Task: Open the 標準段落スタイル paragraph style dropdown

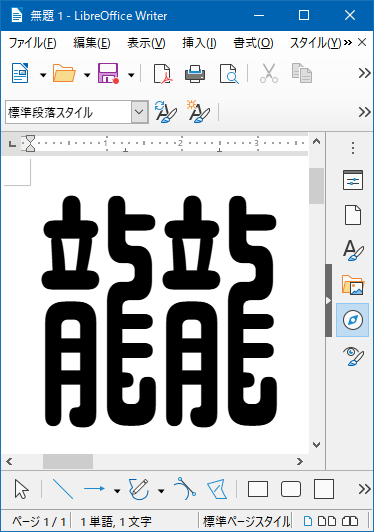Action: [x=139, y=112]
